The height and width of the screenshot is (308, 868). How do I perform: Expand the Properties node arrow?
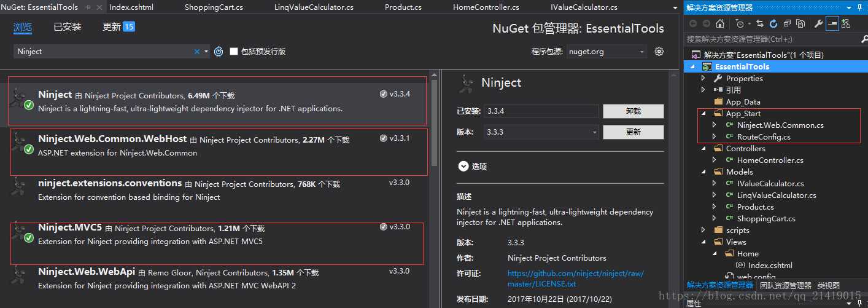pos(704,78)
